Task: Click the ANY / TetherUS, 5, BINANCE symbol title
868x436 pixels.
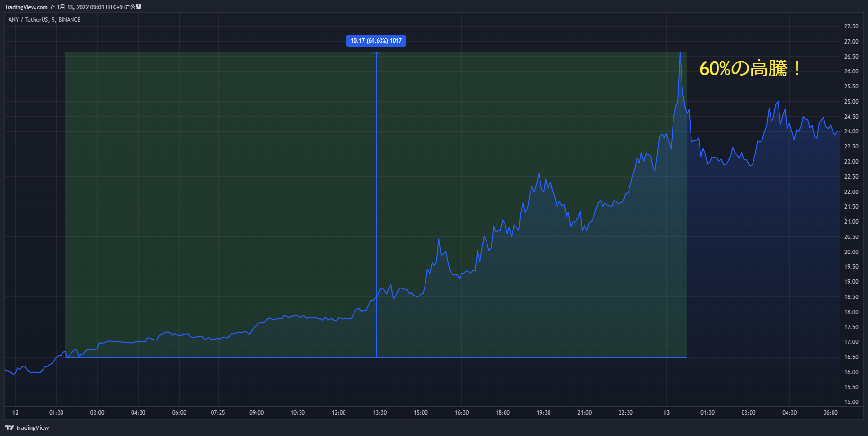Action: [x=44, y=20]
